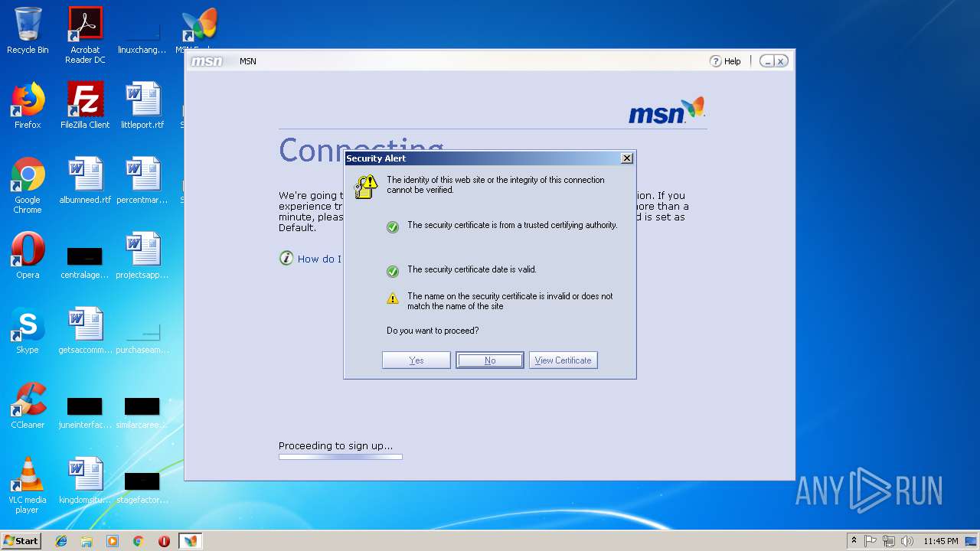This screenshot has width=980, height=551.
Task: Launch Internet Explorer from the taskbar
Action: (61, 541)
